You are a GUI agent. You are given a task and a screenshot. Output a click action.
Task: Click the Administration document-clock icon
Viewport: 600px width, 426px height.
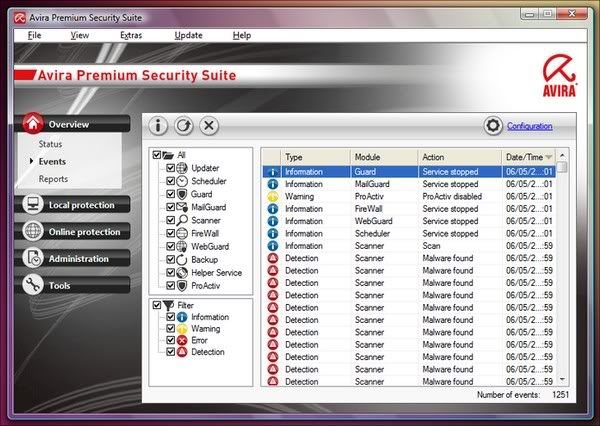click(33, 258)
